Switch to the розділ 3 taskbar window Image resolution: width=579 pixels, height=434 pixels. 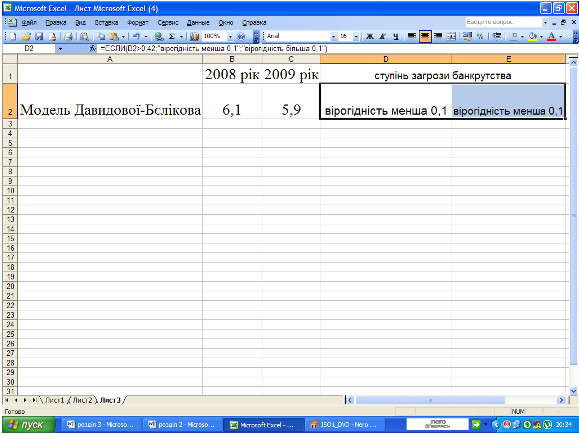100,425
